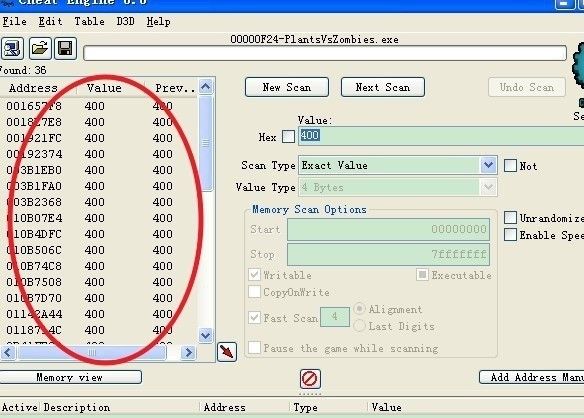Screen dimensions: 584x418
Task: Click the Start address field
Action: pos(388,229)
